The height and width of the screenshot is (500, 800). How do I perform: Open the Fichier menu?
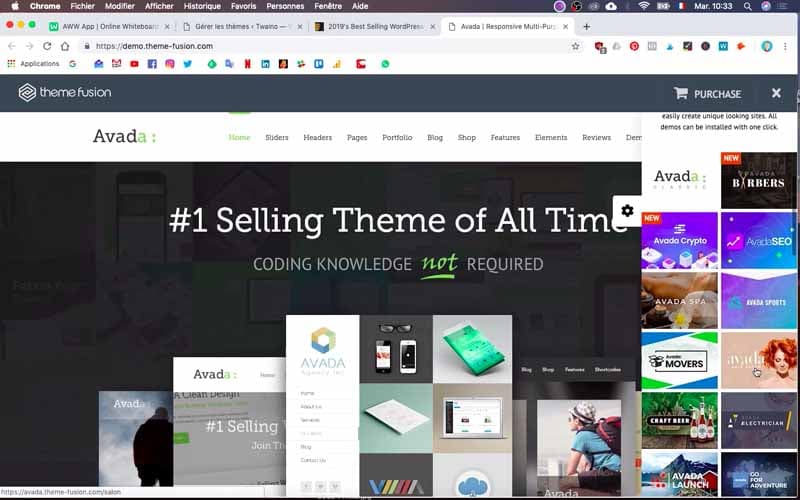(x=83, y=6)
